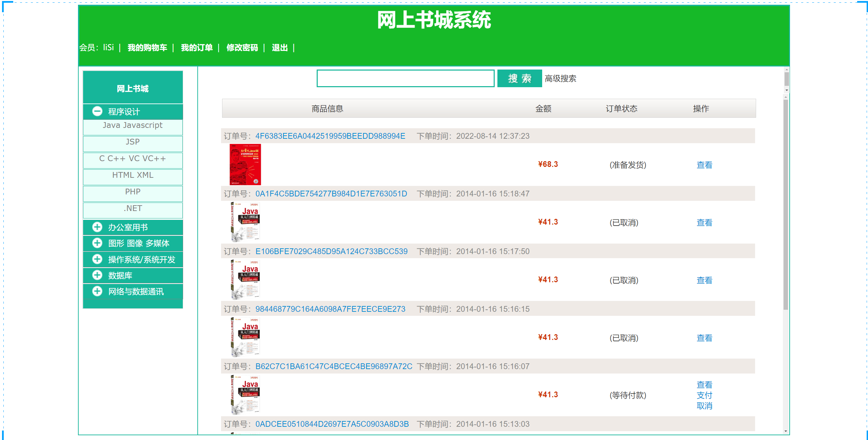Expand the 数据库 category plus icon
Screen dimensions: 868x440
coord(97,275)
